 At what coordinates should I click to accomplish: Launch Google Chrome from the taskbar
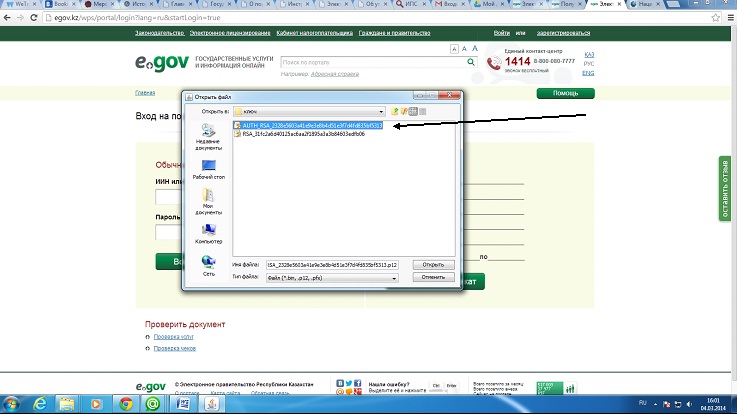127,404
